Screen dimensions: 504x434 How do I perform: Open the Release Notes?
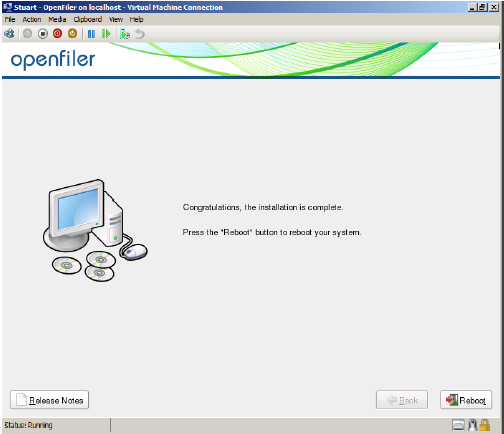[49, 400]
